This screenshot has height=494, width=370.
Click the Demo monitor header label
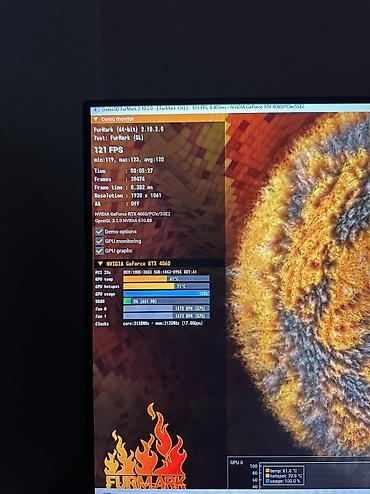point(117,119)
